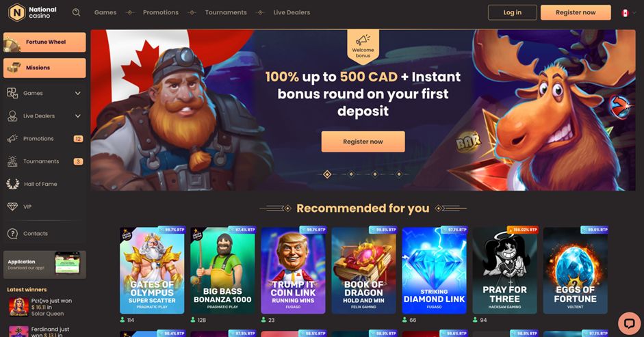Open the Fortune Wheel button

[44, 42]
